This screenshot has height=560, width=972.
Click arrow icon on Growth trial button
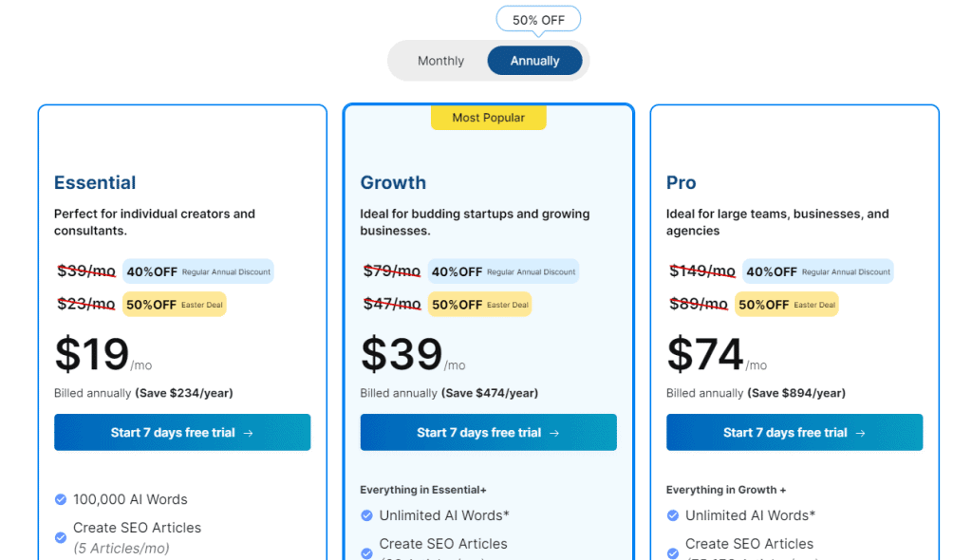tap(554, 433)
